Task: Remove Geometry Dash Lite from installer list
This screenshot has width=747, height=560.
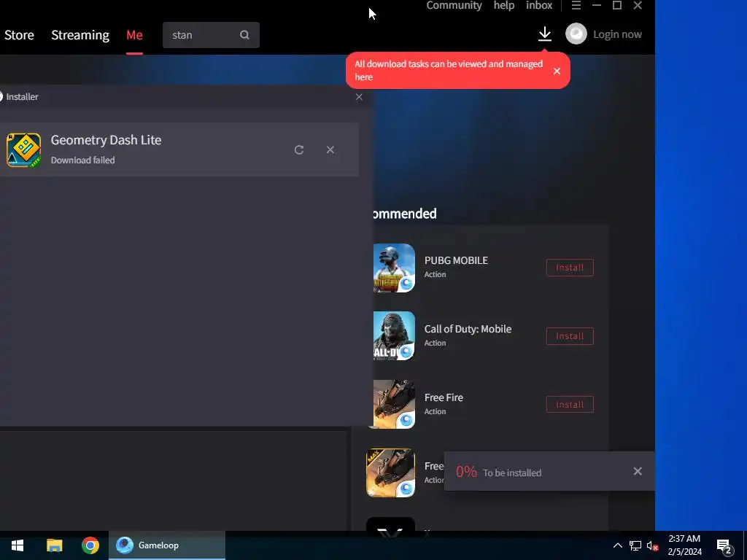Action: point(330,149)
